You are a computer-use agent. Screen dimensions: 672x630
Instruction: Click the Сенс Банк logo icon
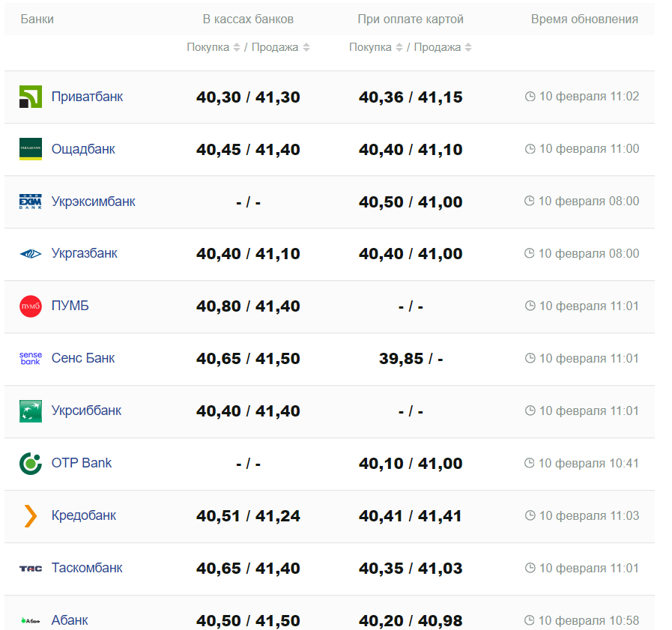click(31, 359)
